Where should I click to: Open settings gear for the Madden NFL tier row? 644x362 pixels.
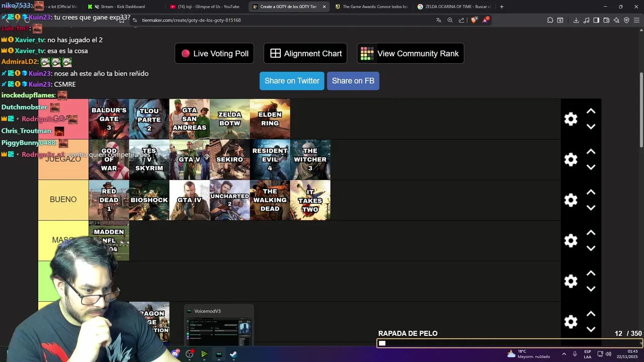pos(571,241)
